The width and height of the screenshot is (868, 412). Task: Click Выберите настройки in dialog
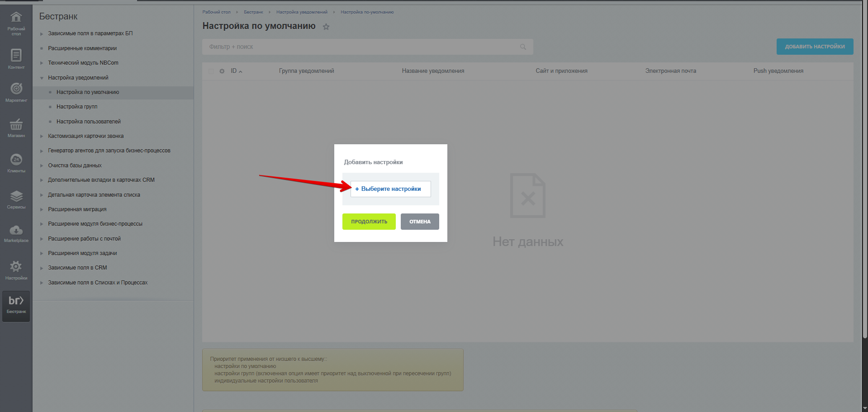[x=390, y=189]
